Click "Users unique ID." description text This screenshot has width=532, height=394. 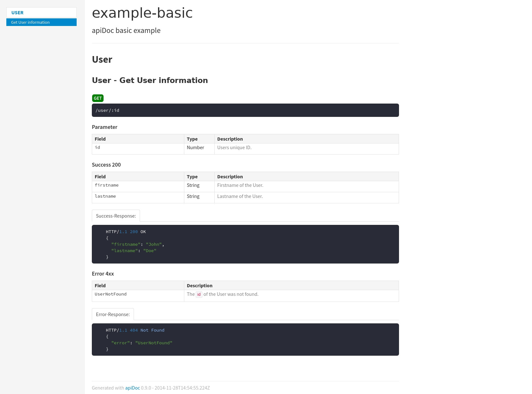[234, 148]
